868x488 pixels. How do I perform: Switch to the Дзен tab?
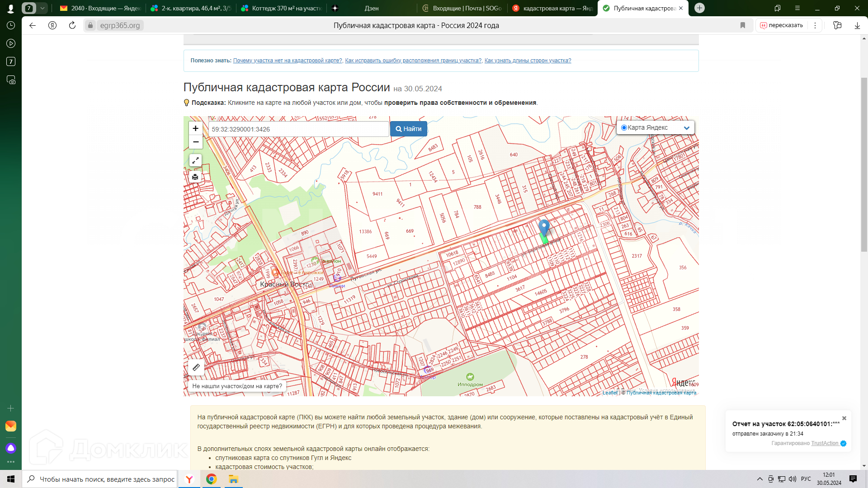pos(371,8)
